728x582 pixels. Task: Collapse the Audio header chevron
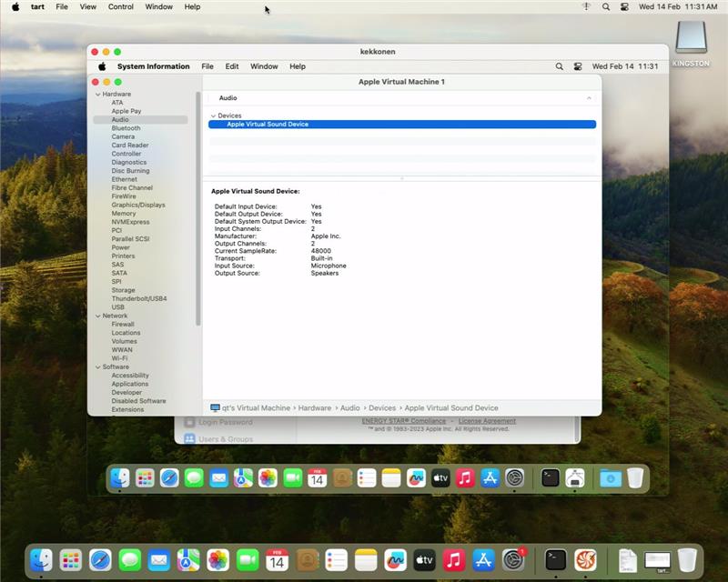(589, 98)
